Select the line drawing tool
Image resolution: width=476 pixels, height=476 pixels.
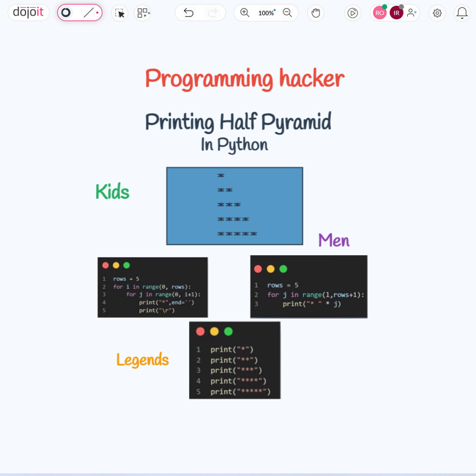(88, 13)
